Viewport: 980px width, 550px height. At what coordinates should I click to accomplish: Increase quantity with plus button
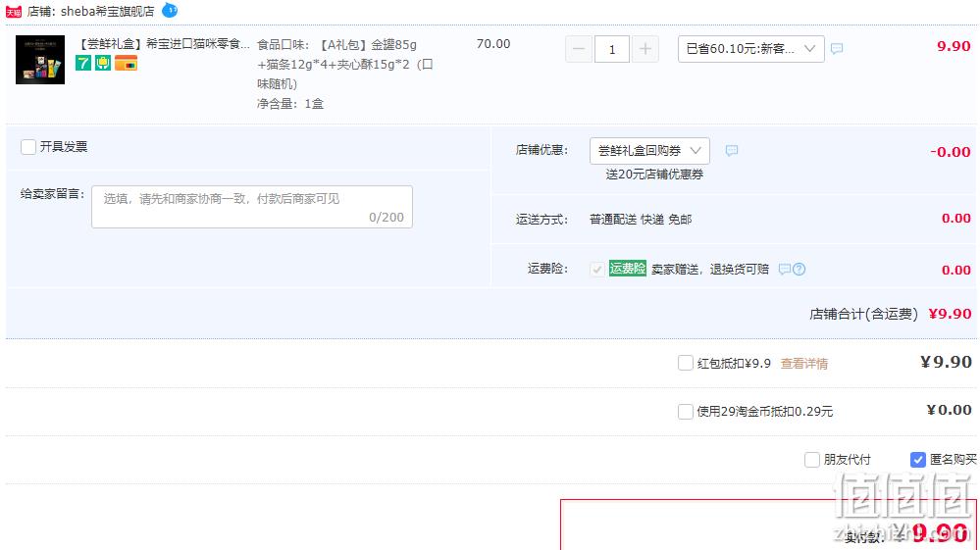pyautogui.click(x=645, y=49)
